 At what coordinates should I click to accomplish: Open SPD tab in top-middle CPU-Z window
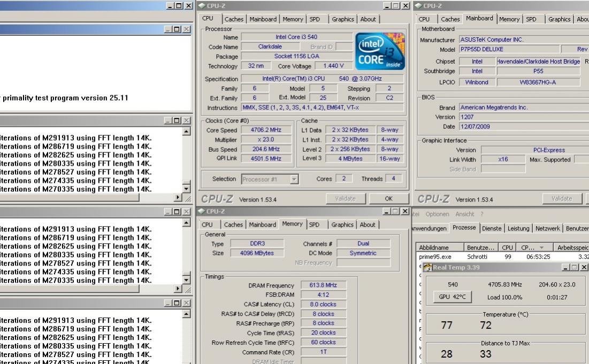pos(315,19)
